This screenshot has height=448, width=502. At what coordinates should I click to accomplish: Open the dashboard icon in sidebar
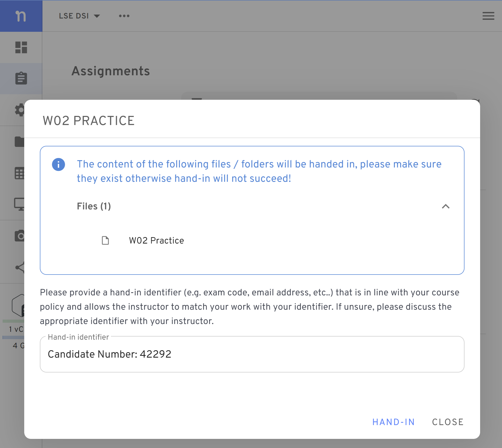pos(21,47)
